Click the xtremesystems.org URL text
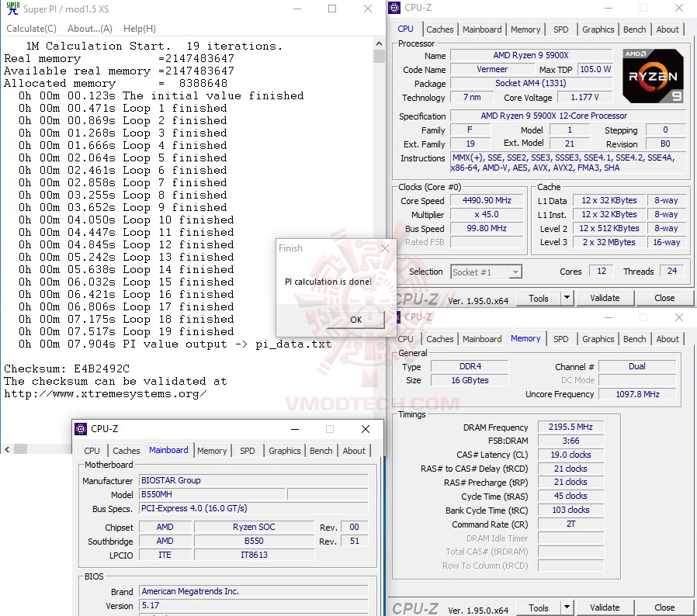 [106, 394]
